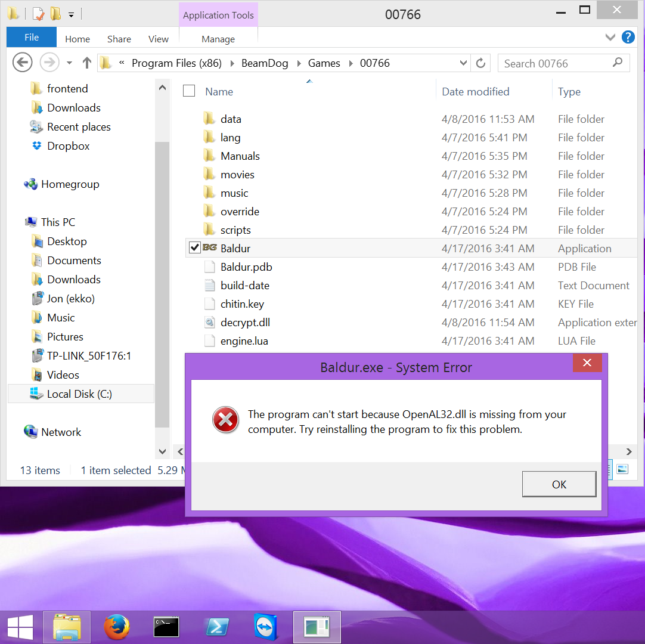Open the Home ribbon tab
This screenshot has width=645, height=644.
(77, 39)
